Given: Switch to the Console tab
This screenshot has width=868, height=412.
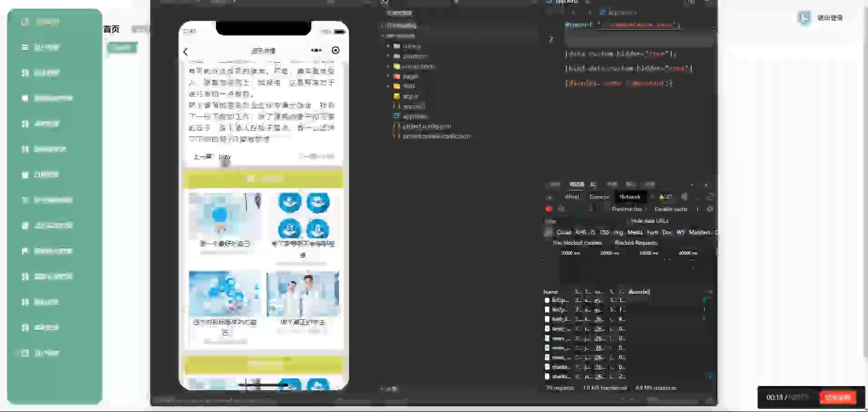Looking at the screenshot, I should [599, 197].
